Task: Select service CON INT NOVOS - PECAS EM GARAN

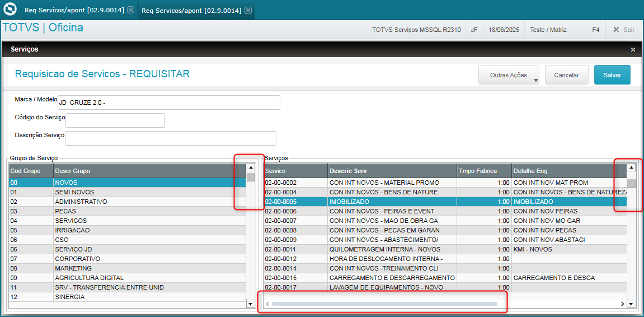Action: click(445, 230)
